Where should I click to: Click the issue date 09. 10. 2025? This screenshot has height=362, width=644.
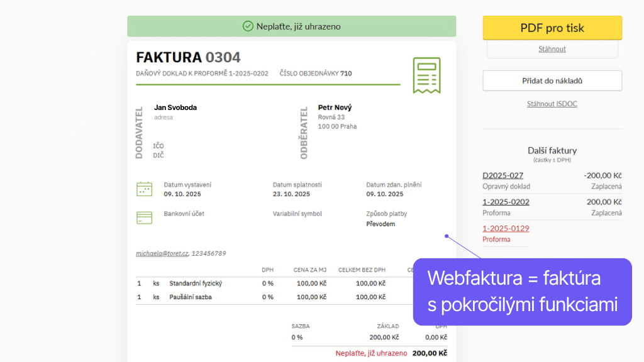click(182, 194)
